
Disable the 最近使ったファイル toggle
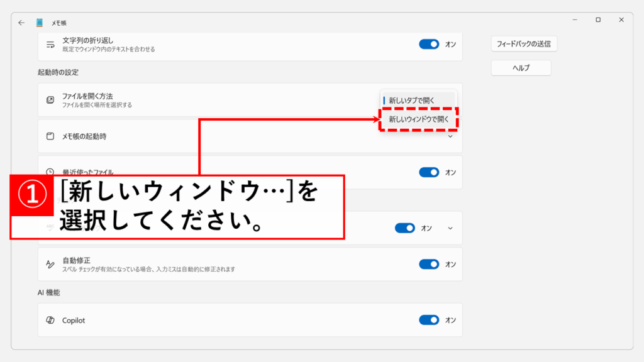click(429, 172)
